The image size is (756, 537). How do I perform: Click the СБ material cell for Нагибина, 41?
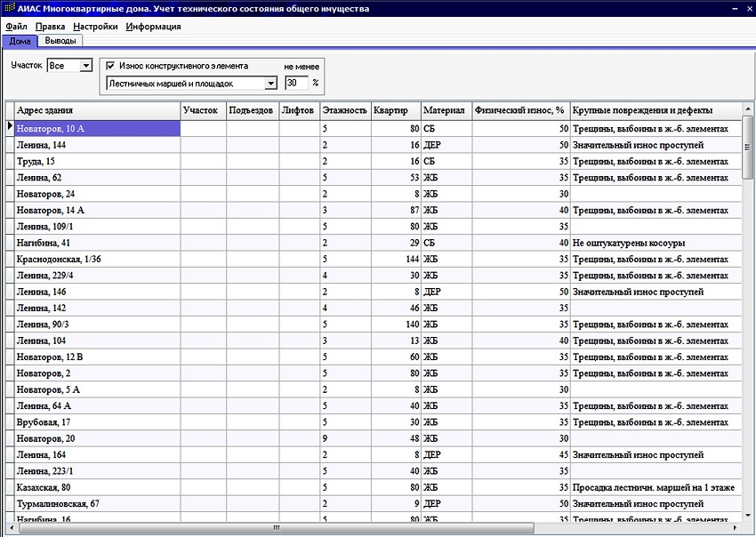(446, 243)
